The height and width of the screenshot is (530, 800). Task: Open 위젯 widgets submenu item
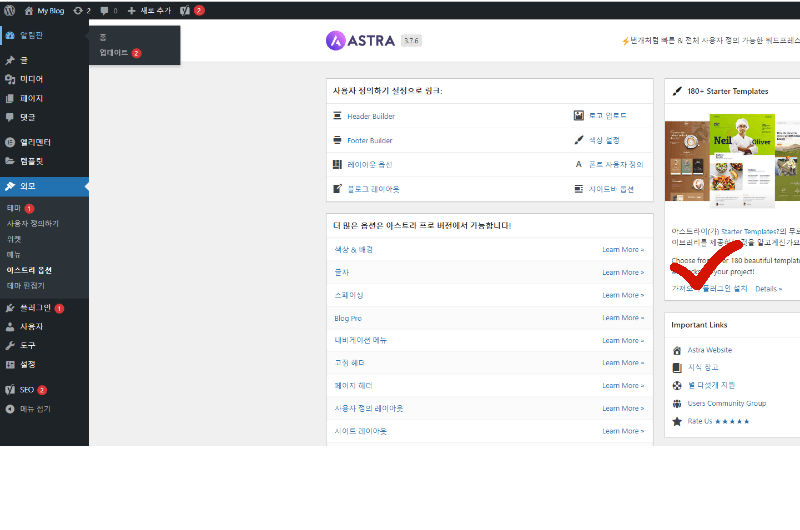point(14,239)
